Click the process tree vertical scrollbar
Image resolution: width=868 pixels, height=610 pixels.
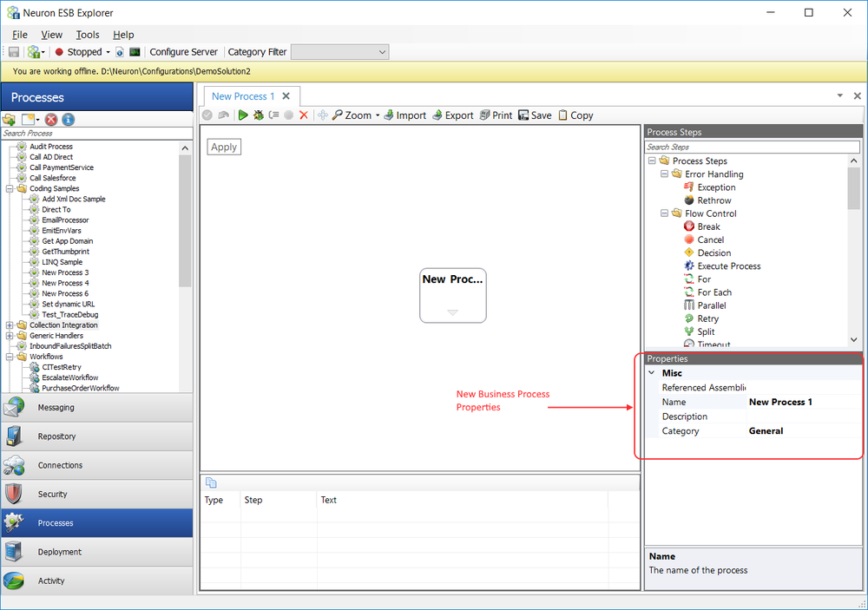185,221
